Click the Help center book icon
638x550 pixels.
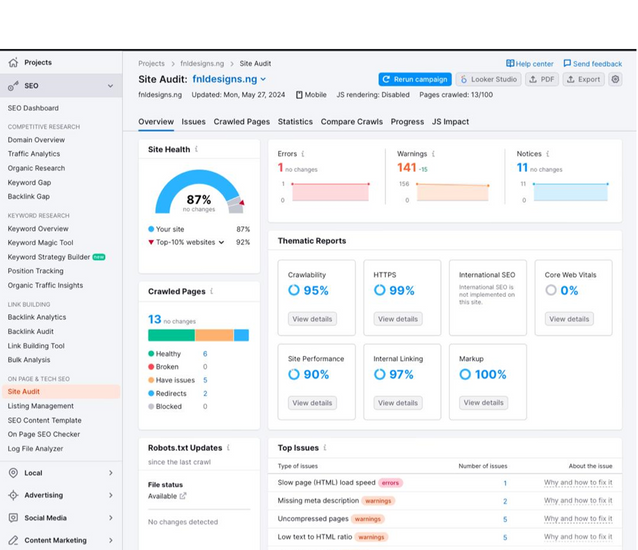tap(510, 63)
